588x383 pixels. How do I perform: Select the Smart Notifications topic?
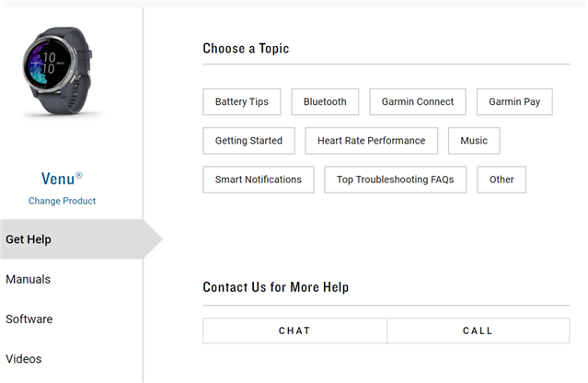click(259, 180)
